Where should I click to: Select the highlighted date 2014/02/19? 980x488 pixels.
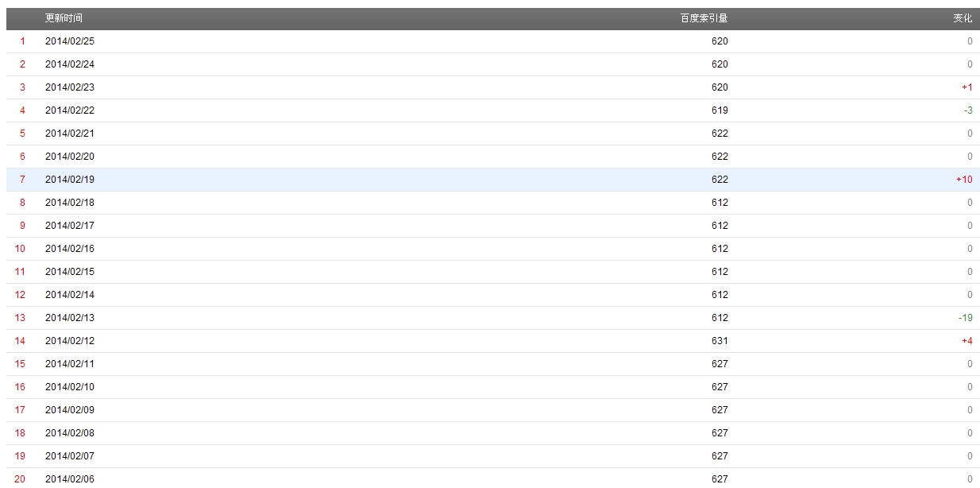click(70, 180)
